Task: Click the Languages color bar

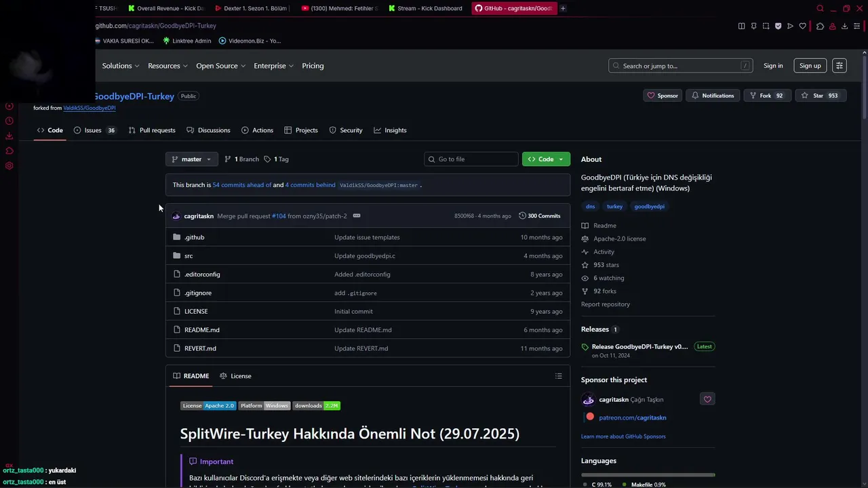Action: [648, 474]
